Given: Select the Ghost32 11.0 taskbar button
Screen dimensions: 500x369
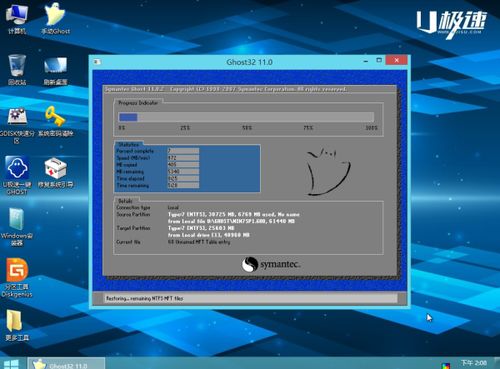Looking at the screenshot, I should [66, 363].
